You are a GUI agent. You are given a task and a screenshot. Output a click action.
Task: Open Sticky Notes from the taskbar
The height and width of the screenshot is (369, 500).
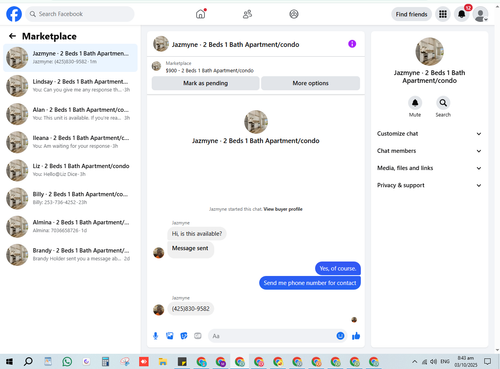click(182, 361)
